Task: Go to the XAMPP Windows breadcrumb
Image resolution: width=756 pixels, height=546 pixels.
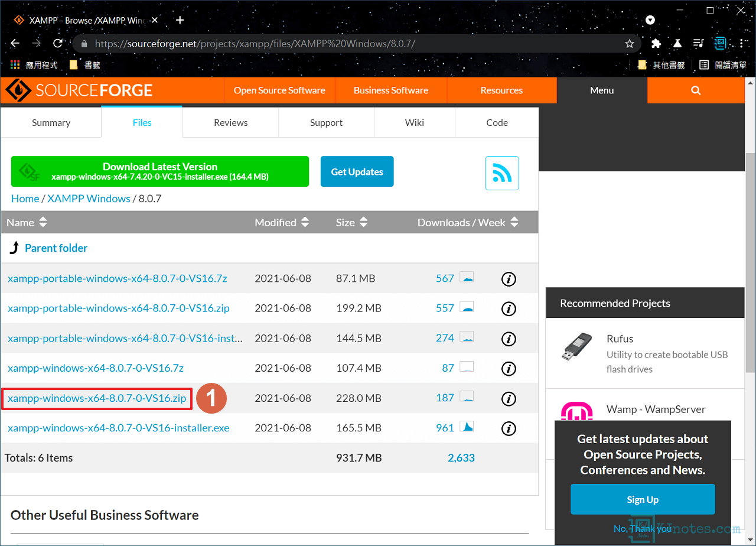Action: point(89,199)
